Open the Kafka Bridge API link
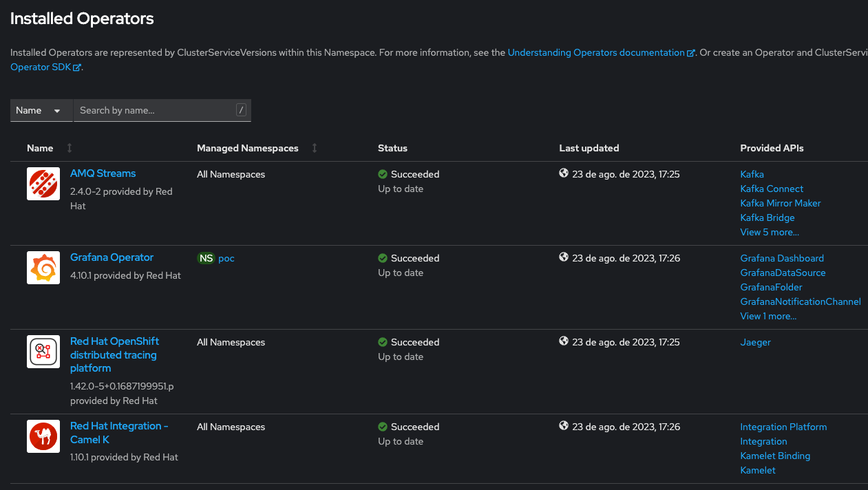Viewport: 868px width, 490px height. coord(768,217)
